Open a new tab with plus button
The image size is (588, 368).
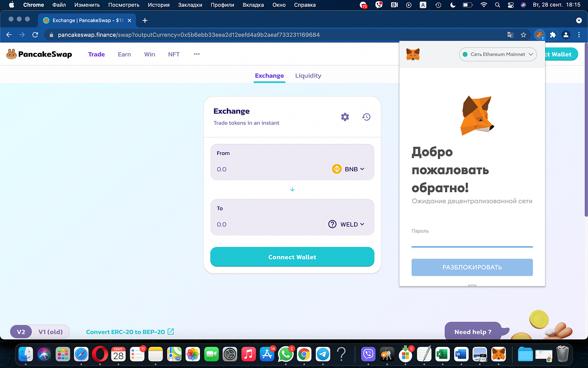point(145,20)
